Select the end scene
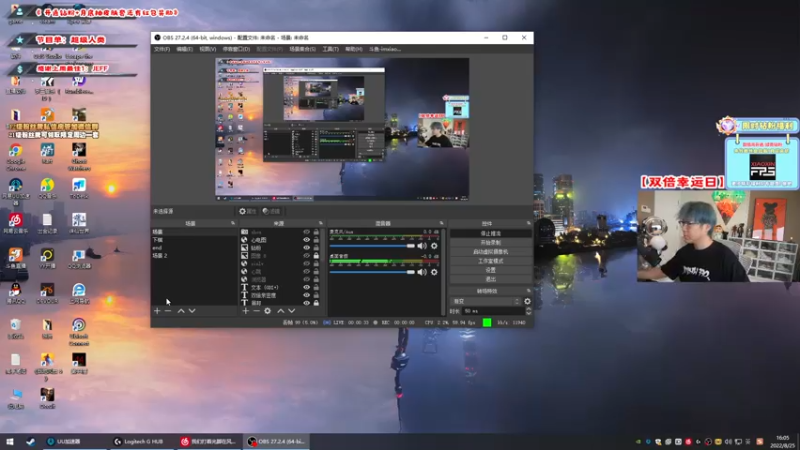The height and width of the screenshot is (450, 800). 194,248
